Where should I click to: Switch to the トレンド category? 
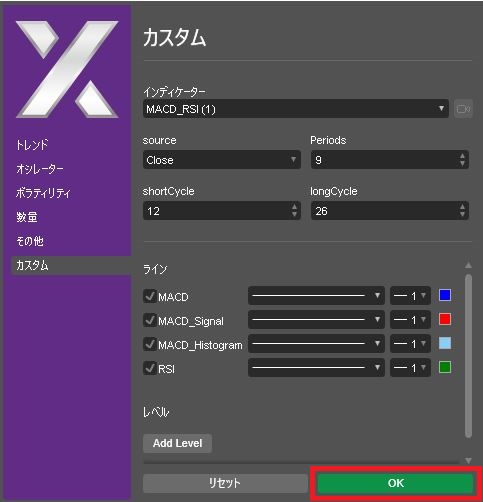(x=32, y=145)
